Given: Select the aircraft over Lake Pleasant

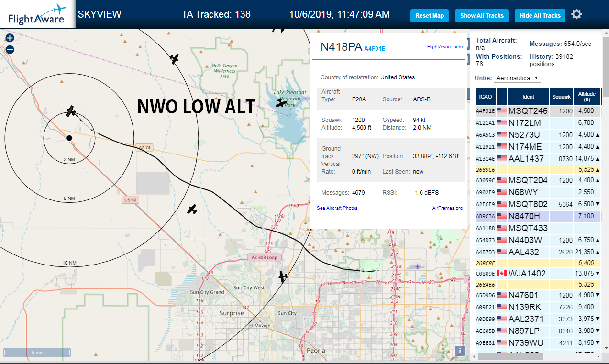Looking at the screenshot, I should (281, 102).
